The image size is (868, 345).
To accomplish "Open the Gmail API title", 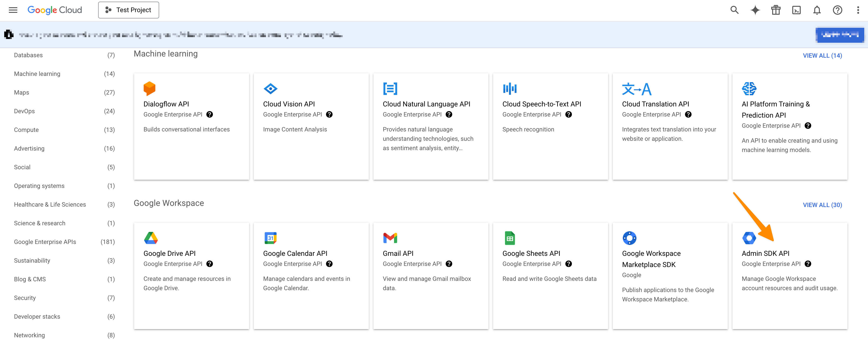I will click(398, 253).
